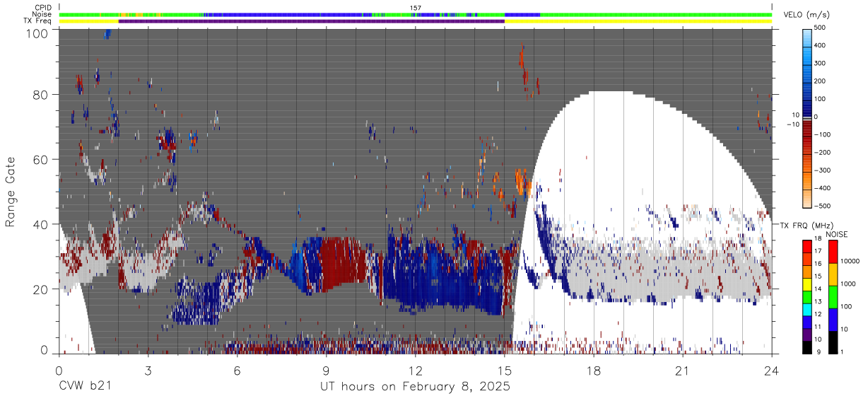Click the 13 MHz frequency legend label

point(819,301)
